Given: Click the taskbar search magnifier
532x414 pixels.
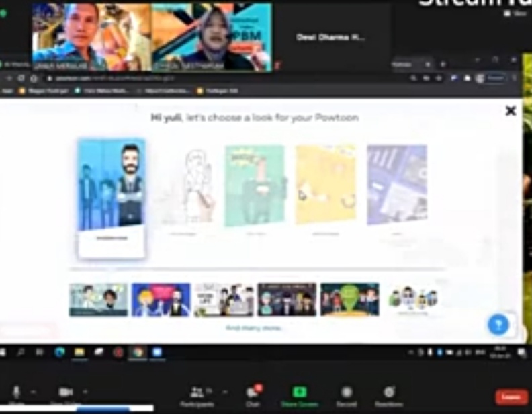Looking at the screenshot, I should [x=21, y=353].
